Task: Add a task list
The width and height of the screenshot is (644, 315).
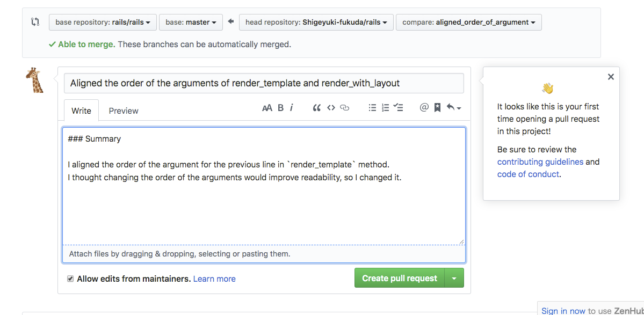Action: point(398,108)
